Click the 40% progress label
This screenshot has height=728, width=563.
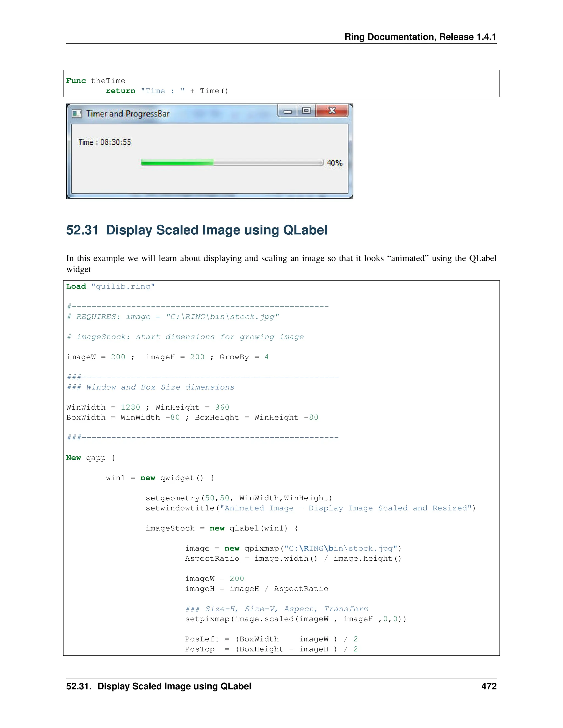(x=335, y=163)
